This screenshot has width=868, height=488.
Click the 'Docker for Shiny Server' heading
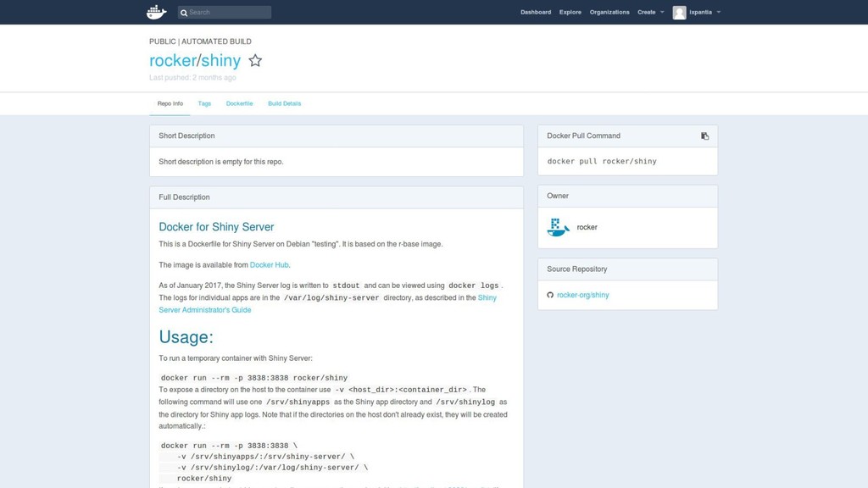click(x=216, y=227)
